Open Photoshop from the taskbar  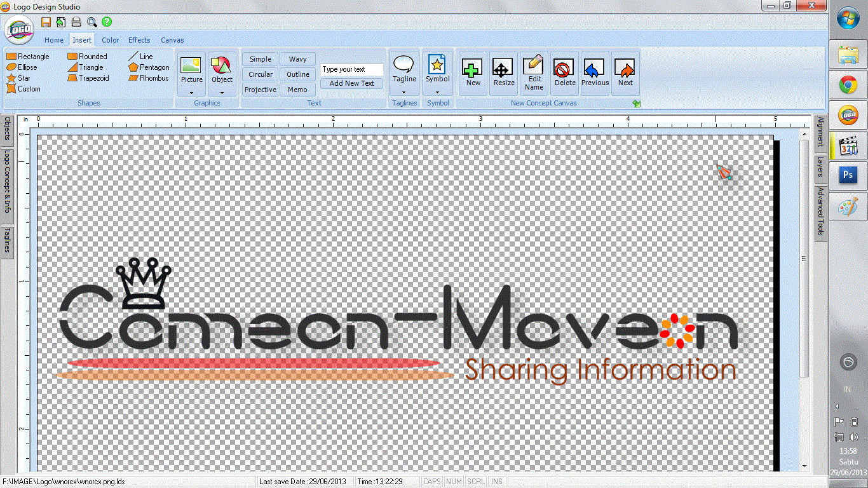(848, 175)
